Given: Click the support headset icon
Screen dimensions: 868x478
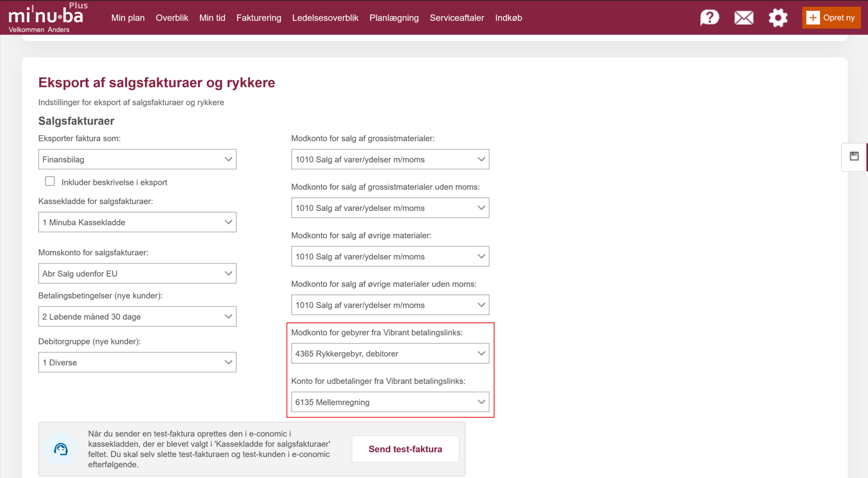Looking at the screenshot, I should 61,449.
